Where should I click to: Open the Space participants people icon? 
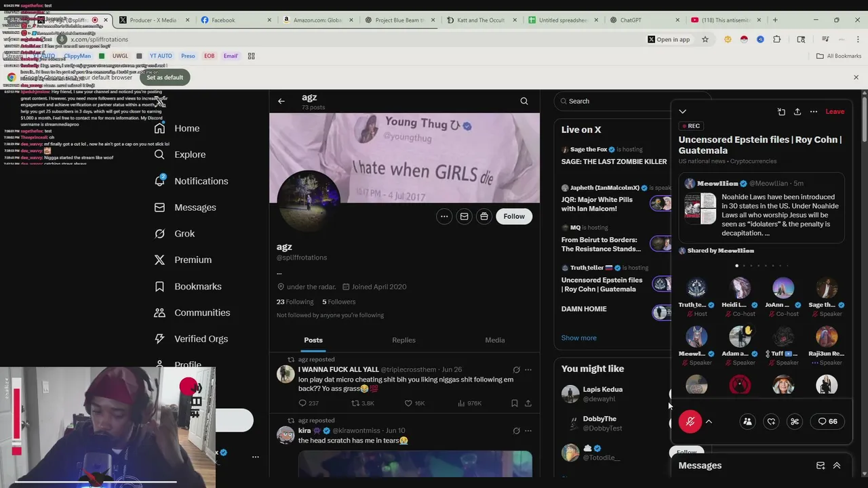[x=747, y=422]
